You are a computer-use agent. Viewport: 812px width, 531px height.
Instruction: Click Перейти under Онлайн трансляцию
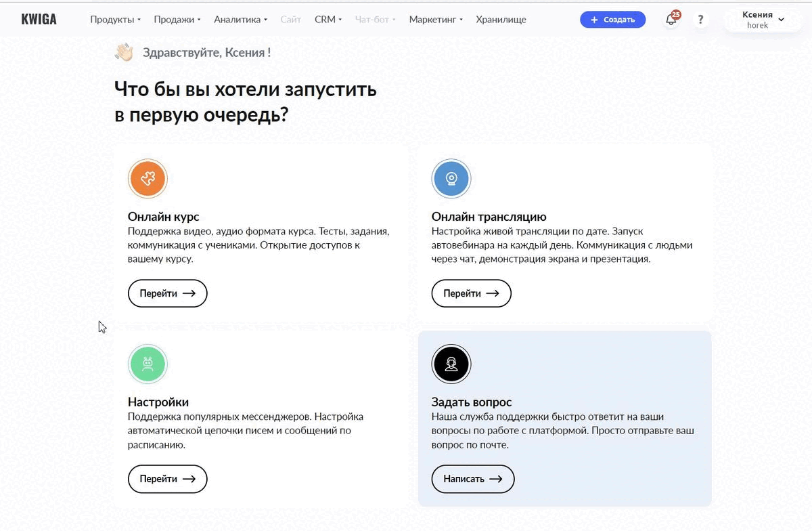point(471,293)
